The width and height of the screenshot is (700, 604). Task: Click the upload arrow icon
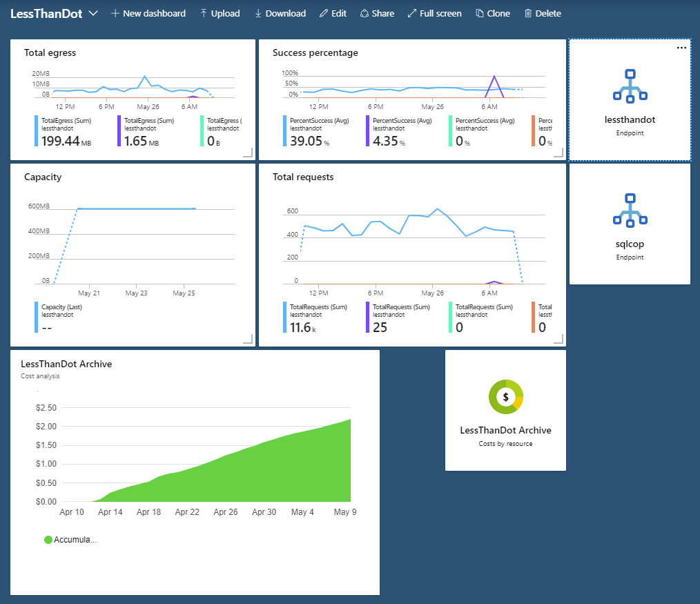pyautogui.click(x=204, y=13)
